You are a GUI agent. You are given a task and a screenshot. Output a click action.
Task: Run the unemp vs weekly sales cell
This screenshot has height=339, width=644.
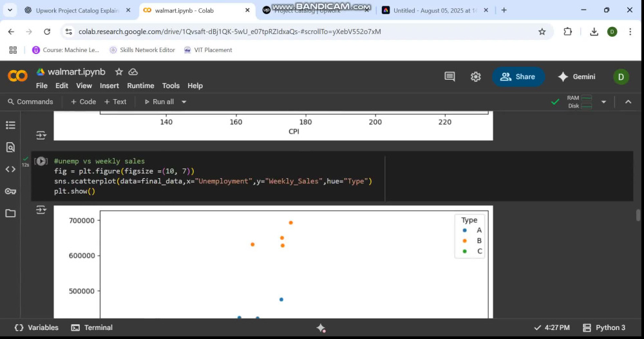tap(41, 161)
